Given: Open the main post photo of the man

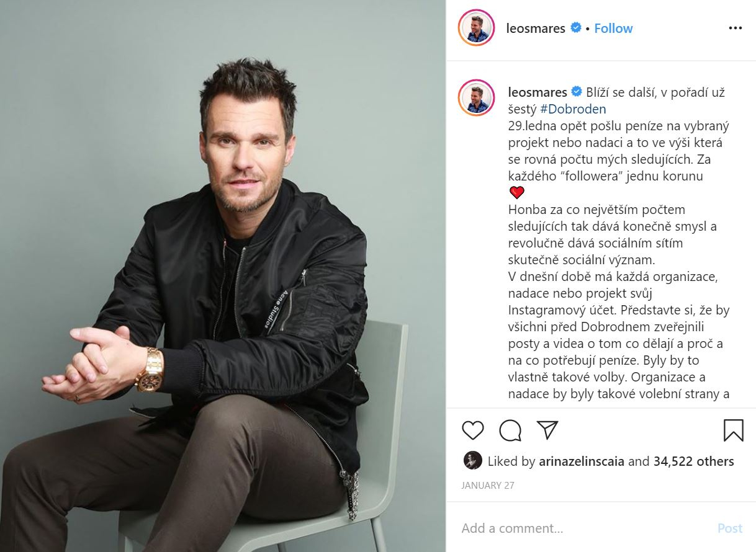Looking at the screenshot, I should pos(223,276).
